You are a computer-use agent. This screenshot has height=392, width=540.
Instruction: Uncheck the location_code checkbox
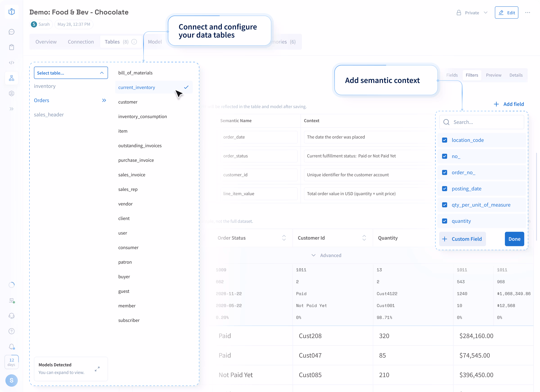point(444,140)
